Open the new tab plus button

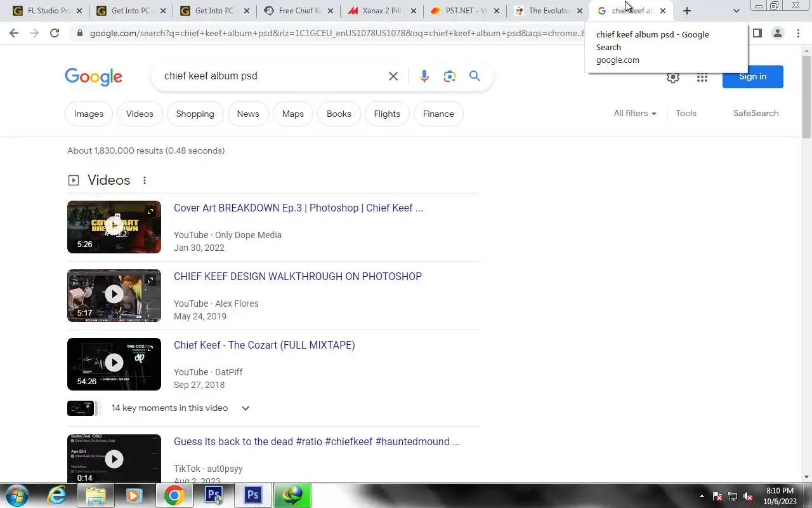pos(686,11)
